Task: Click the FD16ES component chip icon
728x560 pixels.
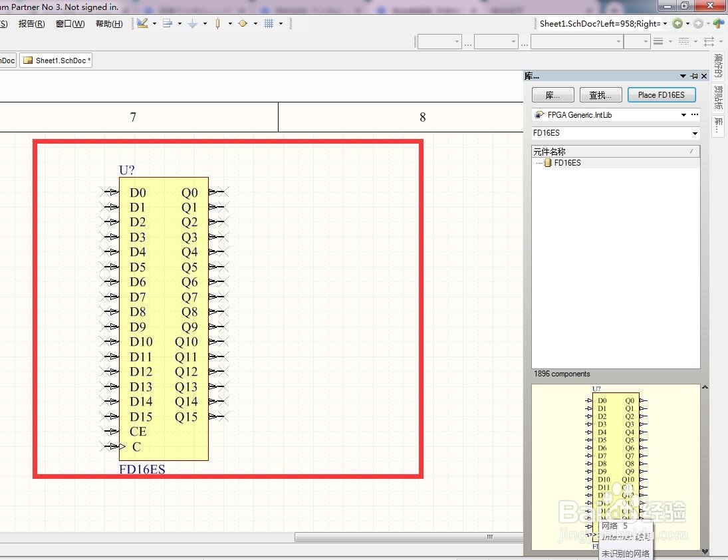Action: 548,162
